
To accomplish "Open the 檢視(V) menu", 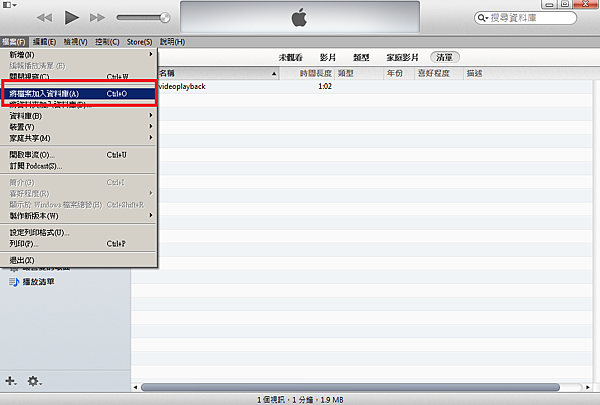I will pyautogui.click(x=75, y=42).
